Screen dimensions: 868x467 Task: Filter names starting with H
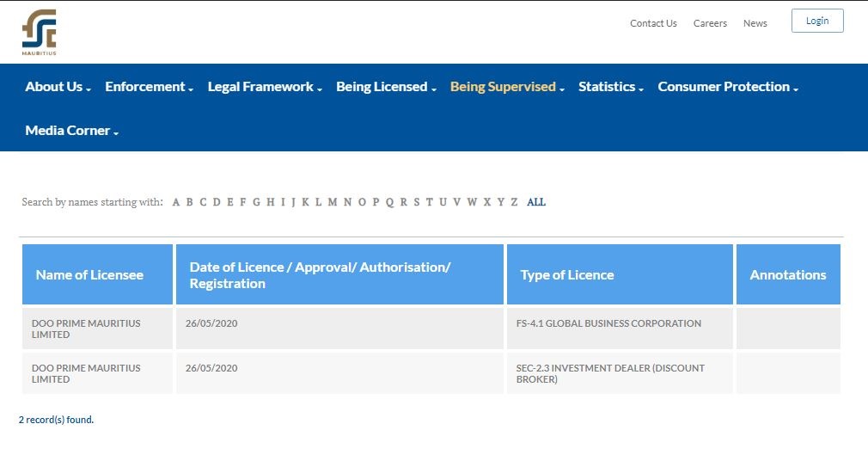coord(270,202)
